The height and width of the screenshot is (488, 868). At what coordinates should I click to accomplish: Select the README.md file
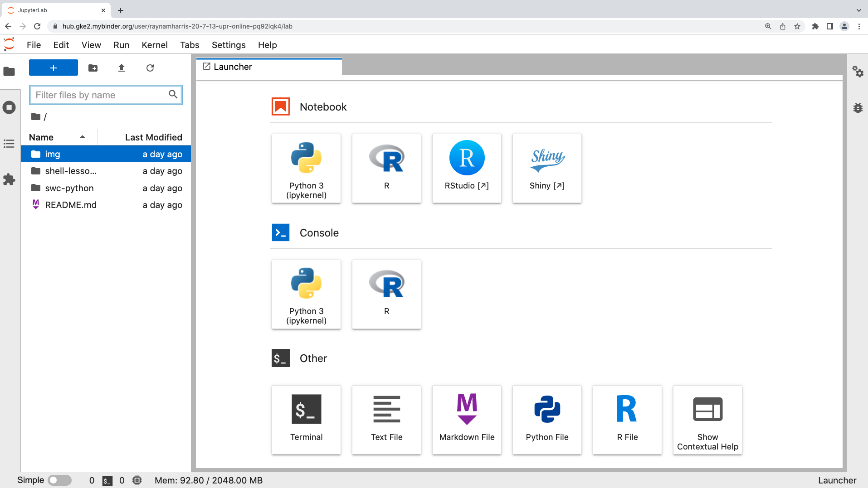(106, 205)
